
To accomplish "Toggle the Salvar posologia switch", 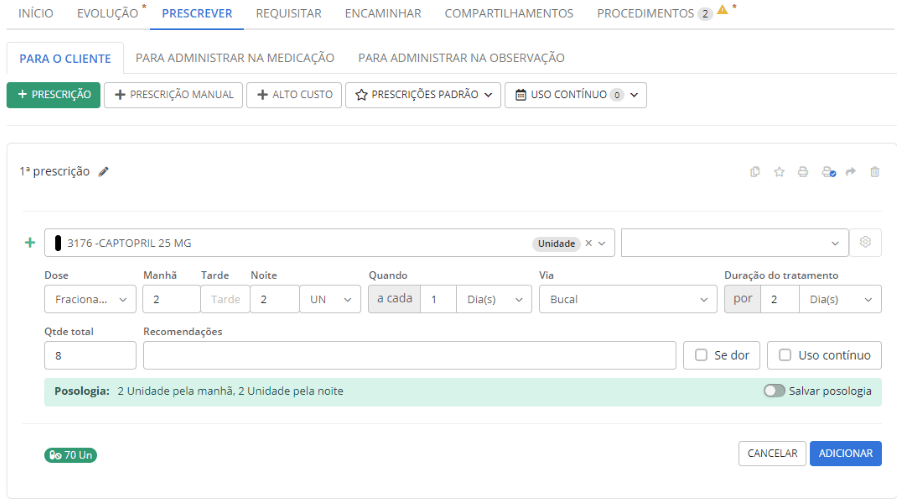I will pyautogui.click(x=773, y=391).
